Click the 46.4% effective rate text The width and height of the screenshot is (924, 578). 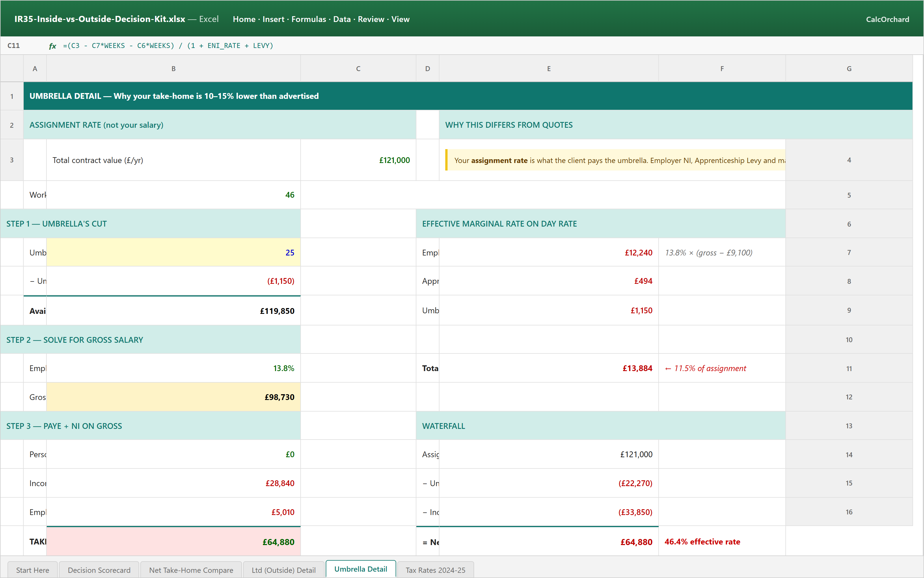[x=702, y=542]
